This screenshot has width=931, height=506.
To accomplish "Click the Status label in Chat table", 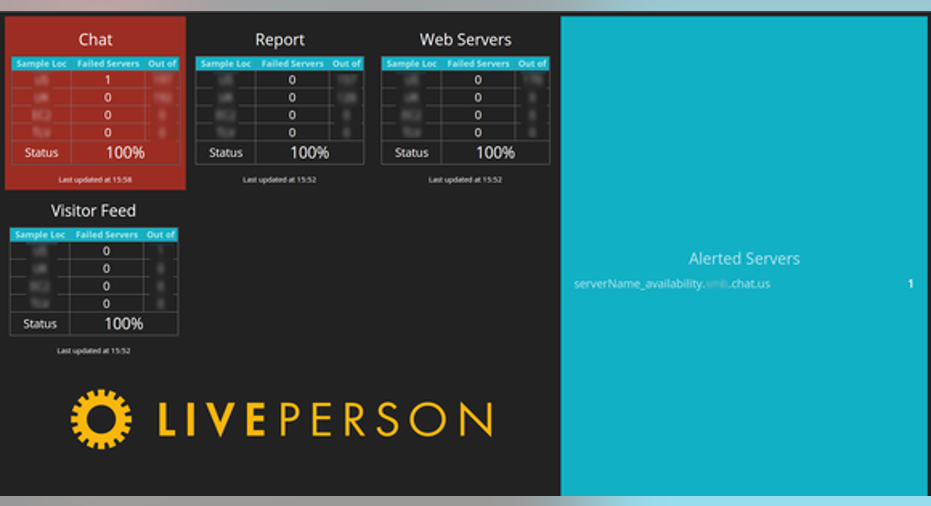I will pyautogui.click(x=42, y=153).
